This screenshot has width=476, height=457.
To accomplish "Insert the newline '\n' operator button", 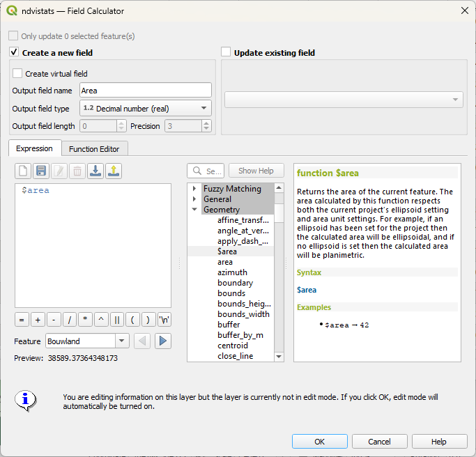I will 164,320.
